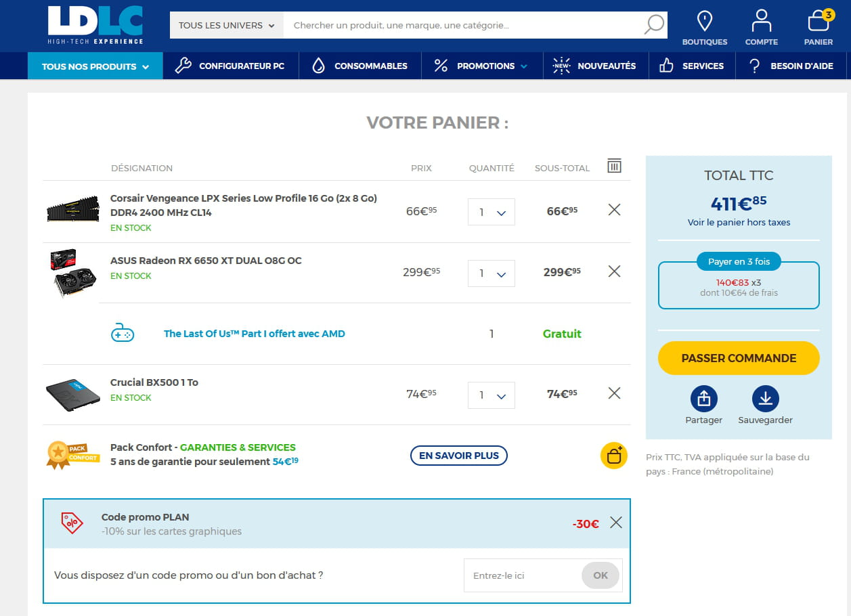
Task: Click the gamepad icon for the free game
Action: coord(123,333)
